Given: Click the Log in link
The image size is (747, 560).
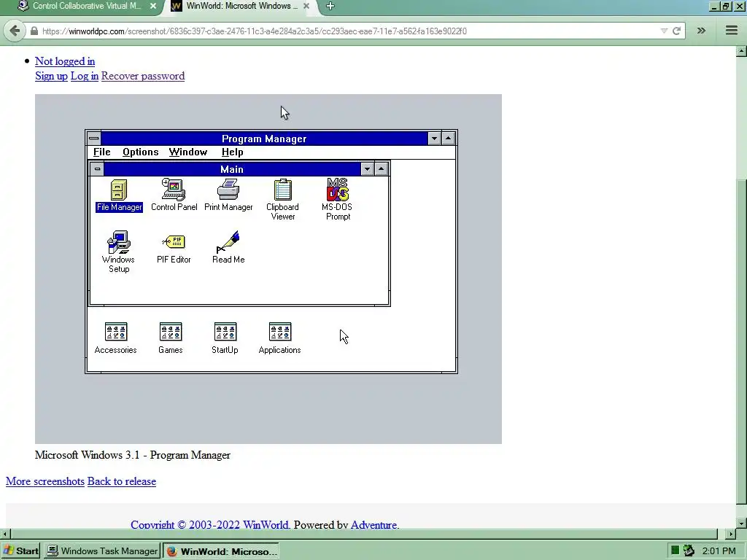Looking at the screenshot, I should 85,76.
